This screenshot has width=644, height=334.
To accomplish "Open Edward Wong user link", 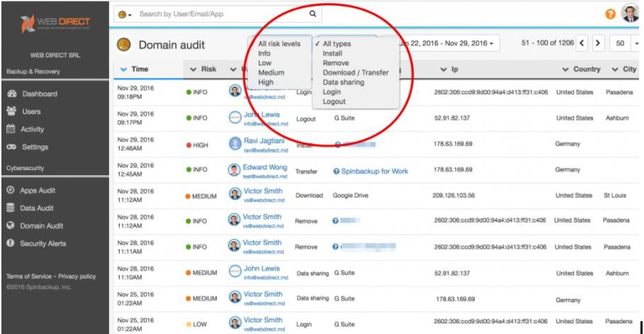I will pyautogui.click(x=265, y=167).
